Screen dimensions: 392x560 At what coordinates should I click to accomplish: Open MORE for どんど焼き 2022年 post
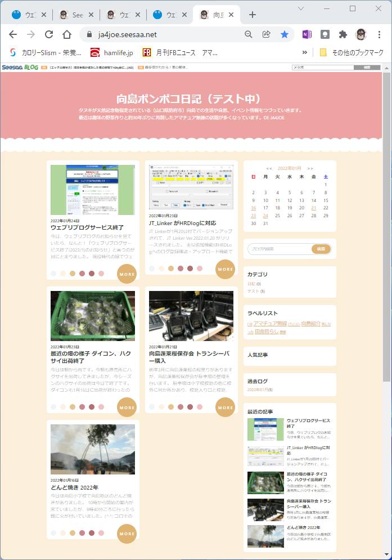pos(127,534)
